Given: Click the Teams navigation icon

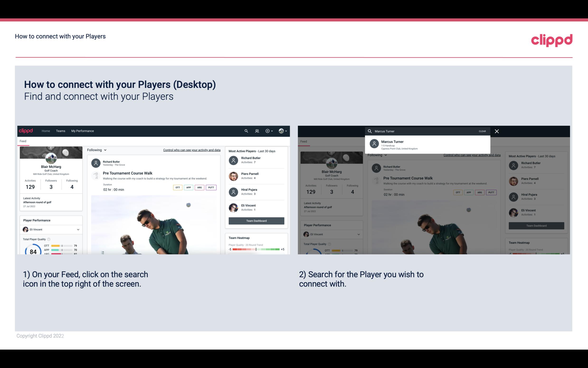Looking at the screenshot, I should (61, 131).
